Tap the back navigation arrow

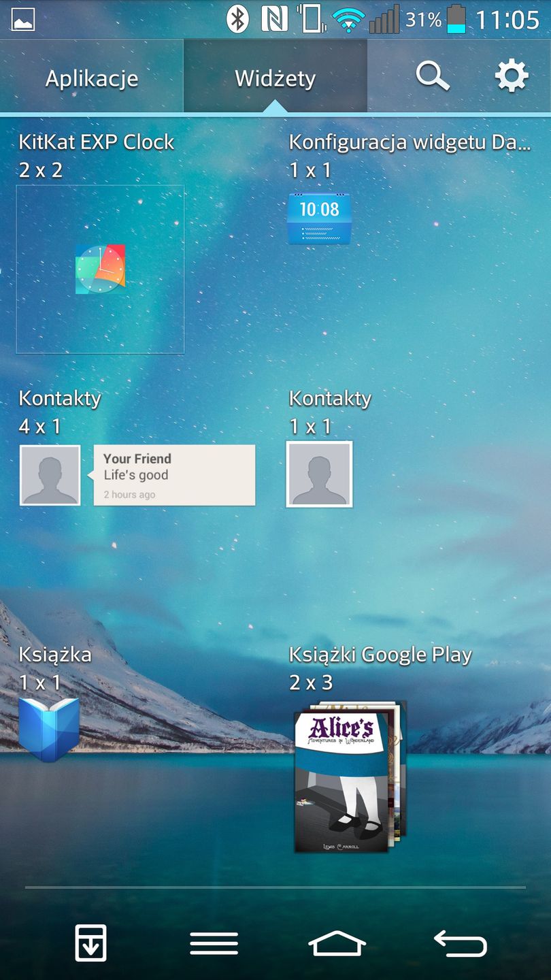[x=461, y=944]
